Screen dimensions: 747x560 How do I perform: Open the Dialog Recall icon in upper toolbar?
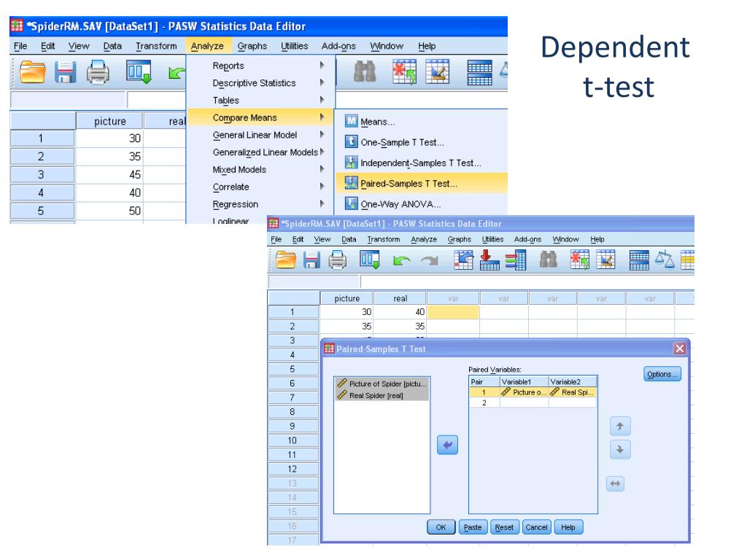[x=139, y=72]
